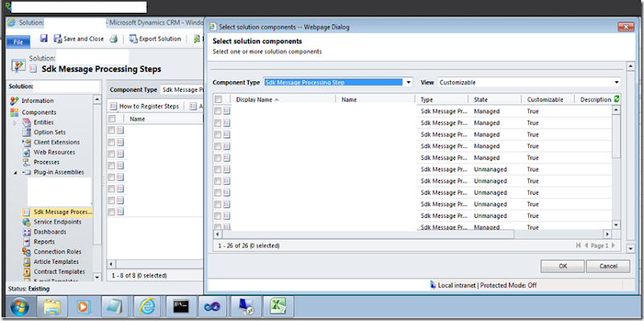Check the first Managed row checkbox in the dialog
The image size is (644, 321).
click(217, 111)
